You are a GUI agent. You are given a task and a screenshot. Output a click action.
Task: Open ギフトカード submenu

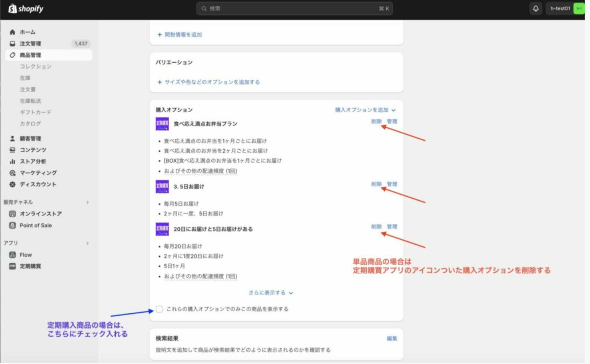[36, 112]
